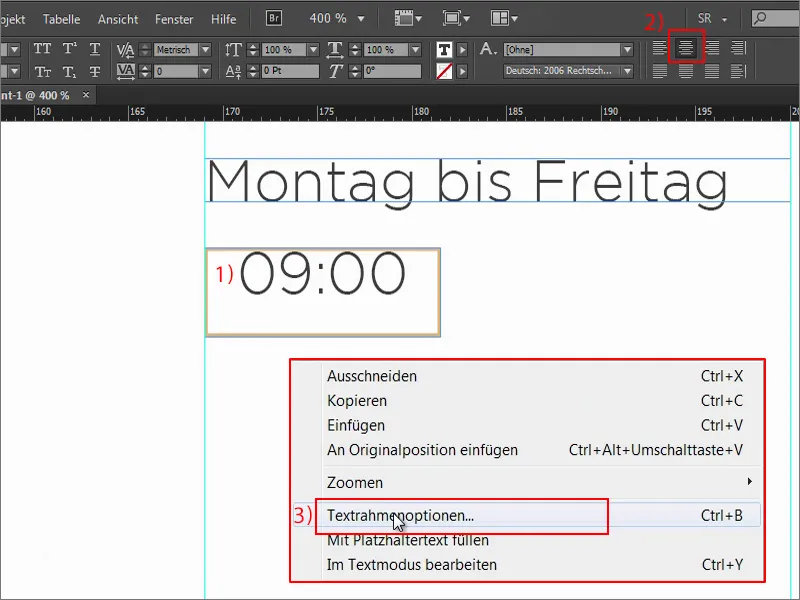The height and width of the screenshot is (600, 800).
Task: Click the horizontal scale icon
Action: click(335, 49)
